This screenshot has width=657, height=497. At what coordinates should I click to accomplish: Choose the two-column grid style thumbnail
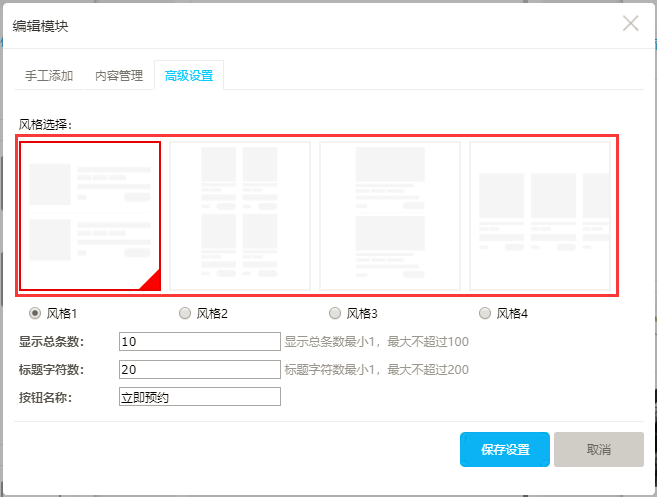point(240,215)
